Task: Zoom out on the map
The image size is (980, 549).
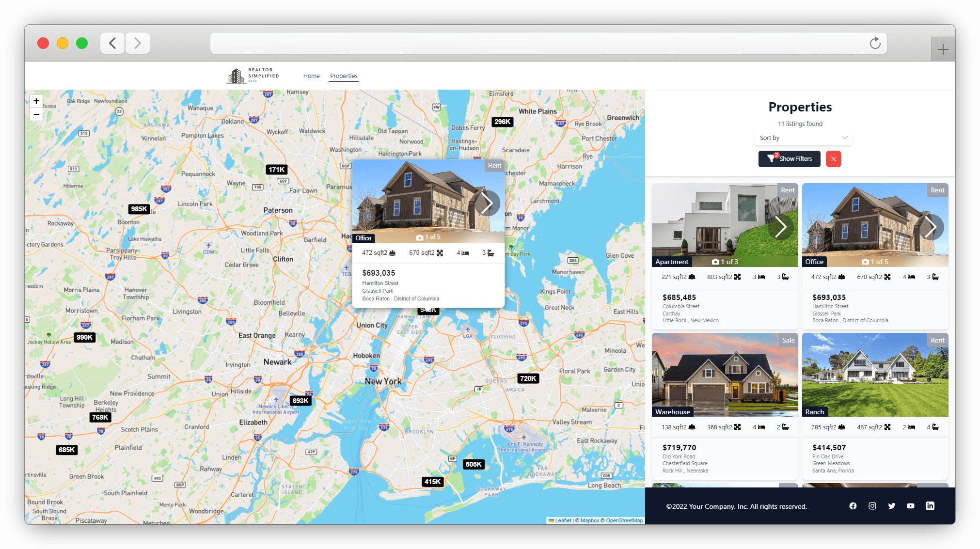Action: point(36,114)
